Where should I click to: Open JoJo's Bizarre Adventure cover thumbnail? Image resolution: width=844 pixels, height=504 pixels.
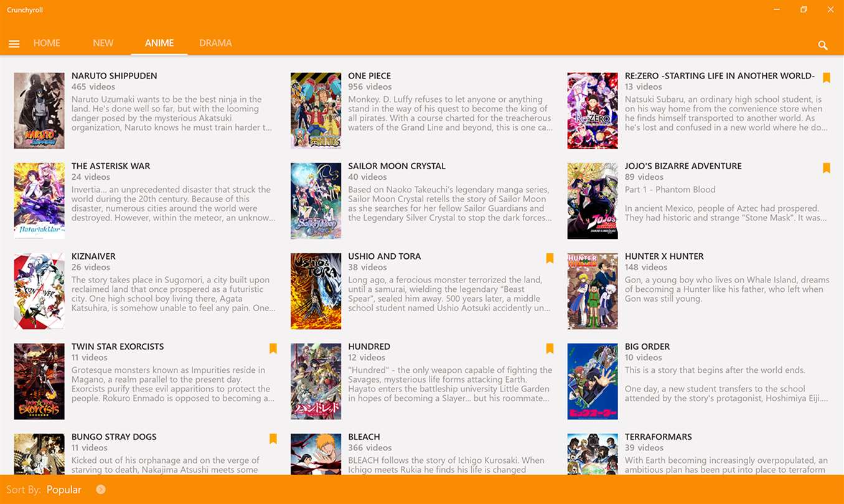tap(593, 201)
